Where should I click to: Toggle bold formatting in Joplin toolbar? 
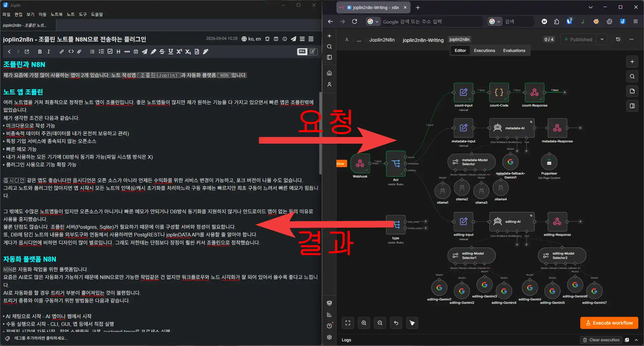[x=40, y=52]
